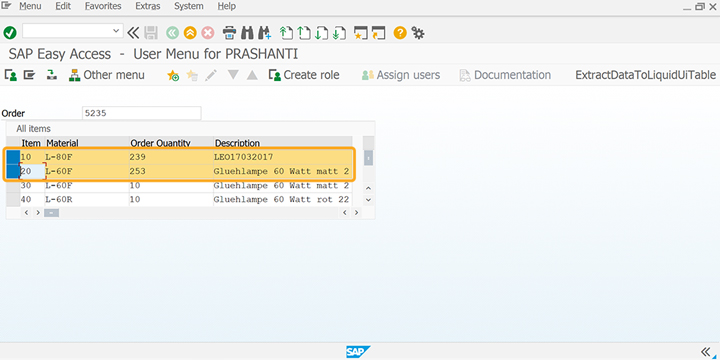This screenshot has height=360, width=720.
Task: Click the green Enter checkmark icon
Action: 10,33
